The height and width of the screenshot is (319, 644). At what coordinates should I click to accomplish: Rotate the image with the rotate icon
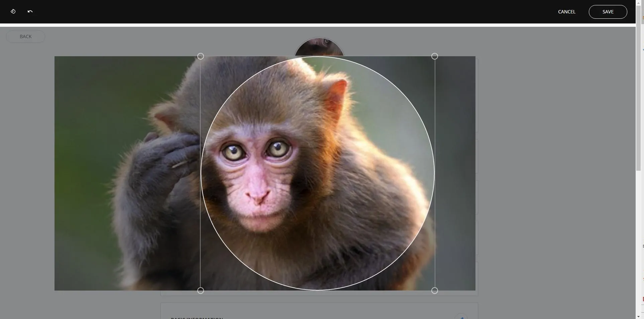click(x=13, y=11)
